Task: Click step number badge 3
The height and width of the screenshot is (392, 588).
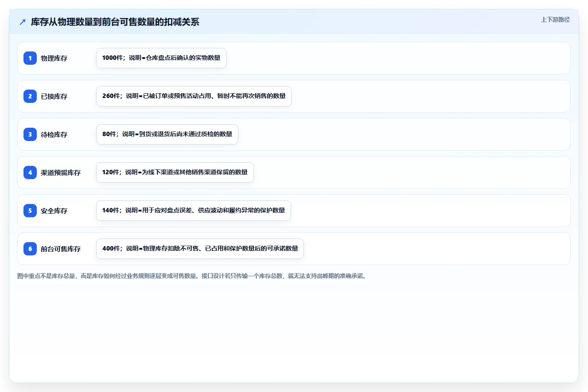Action: click(x=30, y=134)
